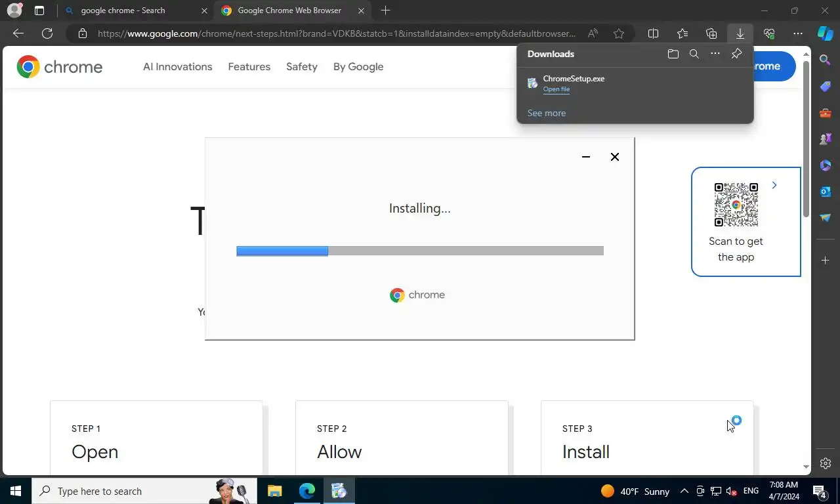Image resolution: width=840 pixels, height=504 pixels.
Task: Search downloads in Downloads panel
Action: click(694, 54)
